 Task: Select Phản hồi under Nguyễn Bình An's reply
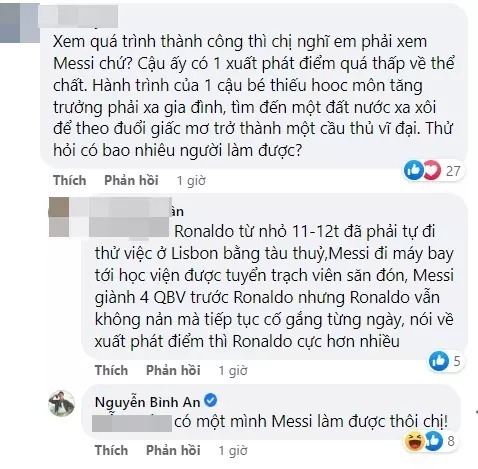point(173,450)
